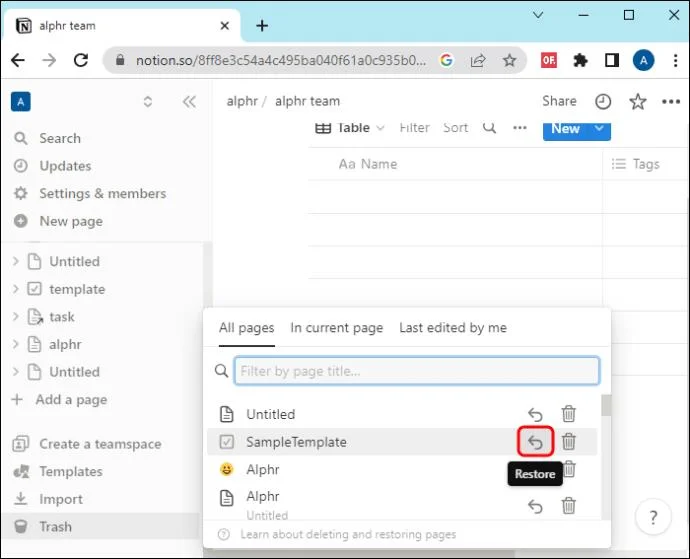690x559 pixels.
Task: Focus the Filter by page title field
Action: [x=417, y=371]
